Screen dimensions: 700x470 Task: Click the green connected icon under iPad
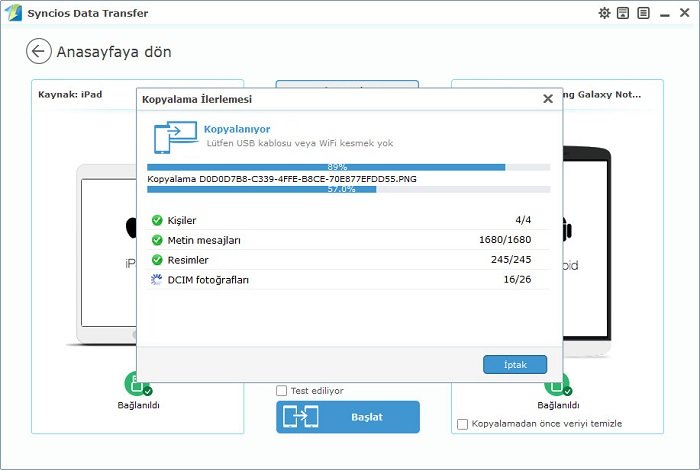138,386
